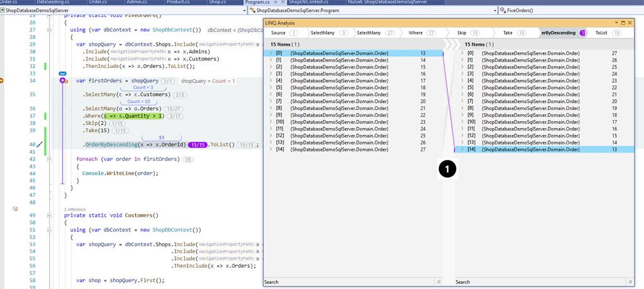Click the left Search field in LINQ Analysis
Image resolution: width=644 pixels, height=289 pixels.
(x=349, y=282)
